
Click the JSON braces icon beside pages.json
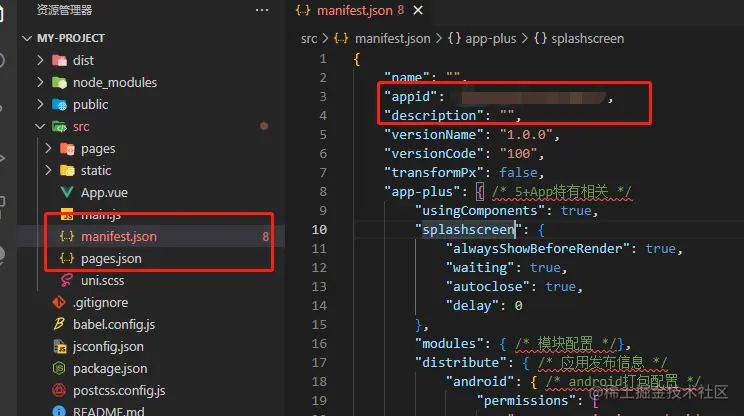[x=67, y=258]
